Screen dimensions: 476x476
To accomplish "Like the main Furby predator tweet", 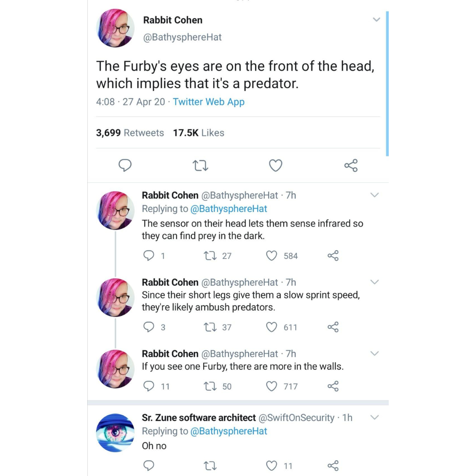I will pyautogui.click(x=275, y=166).
